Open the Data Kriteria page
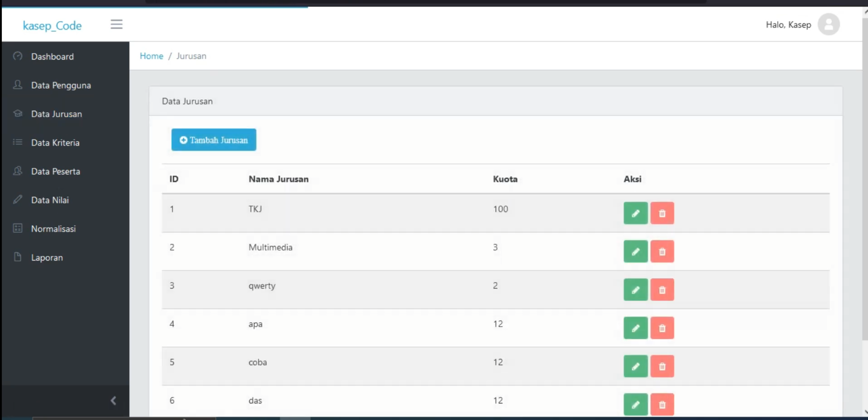868x420 pixels. tap(65, 142)
